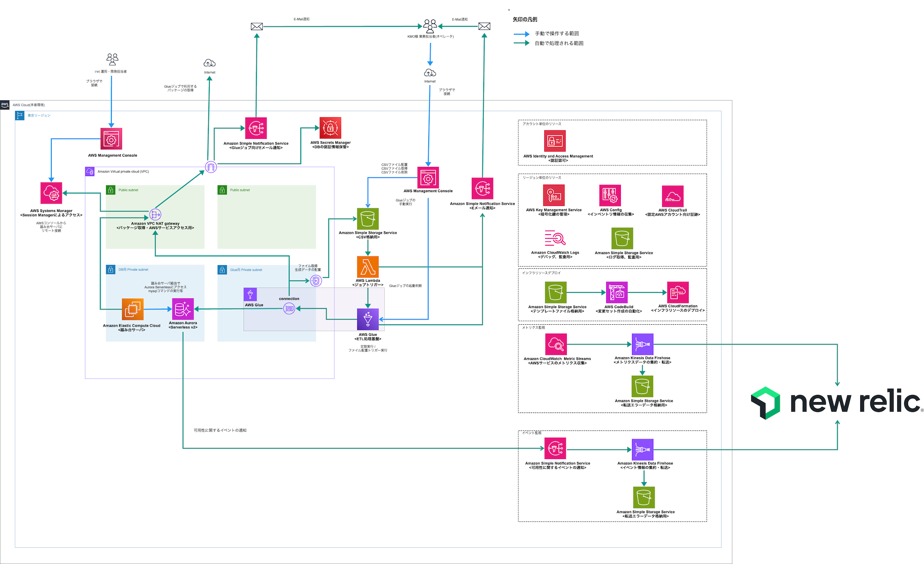Select the AWS Key Management Service icon
The width and height of the screenshot is (924, 564).
click(554, 195)
